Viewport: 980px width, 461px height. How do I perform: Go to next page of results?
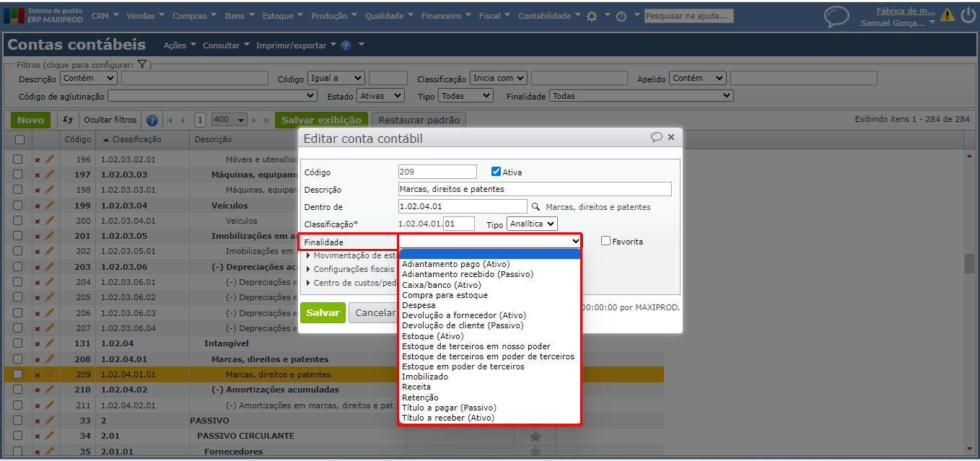pyautogui.click(x=255, y=120)
